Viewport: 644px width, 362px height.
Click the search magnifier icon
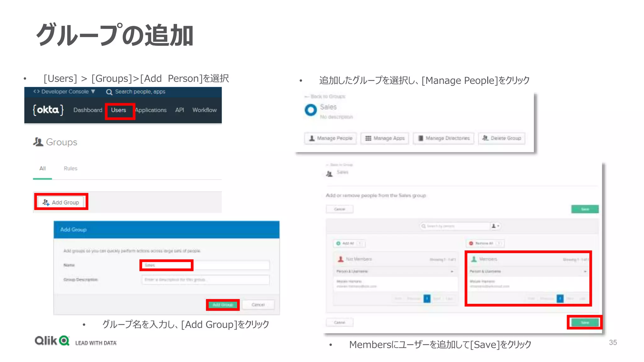tap(109, 92)
